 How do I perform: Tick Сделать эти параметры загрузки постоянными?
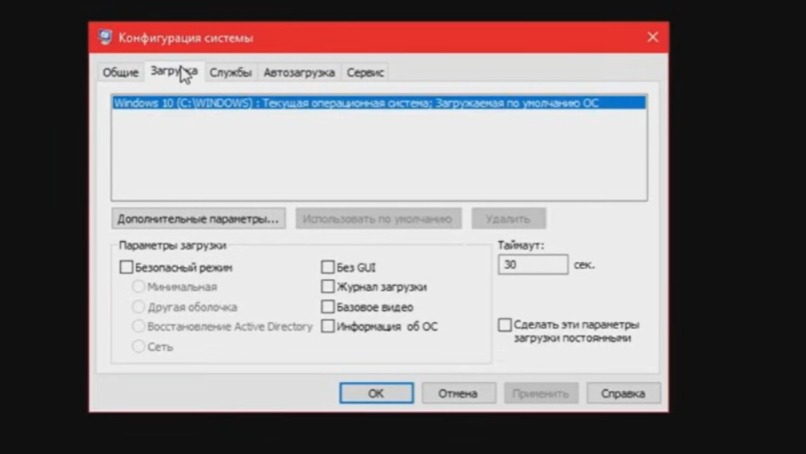click(x=506, y=325)
